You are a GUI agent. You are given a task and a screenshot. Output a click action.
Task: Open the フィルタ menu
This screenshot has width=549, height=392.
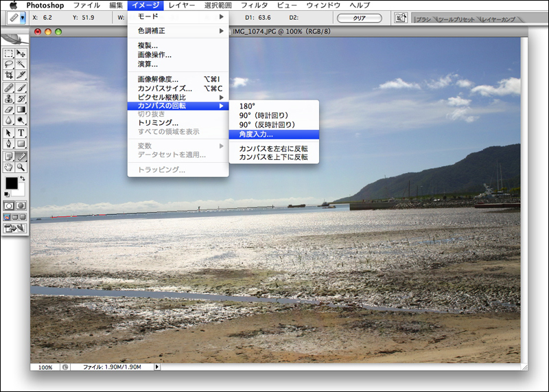(254, 5)
